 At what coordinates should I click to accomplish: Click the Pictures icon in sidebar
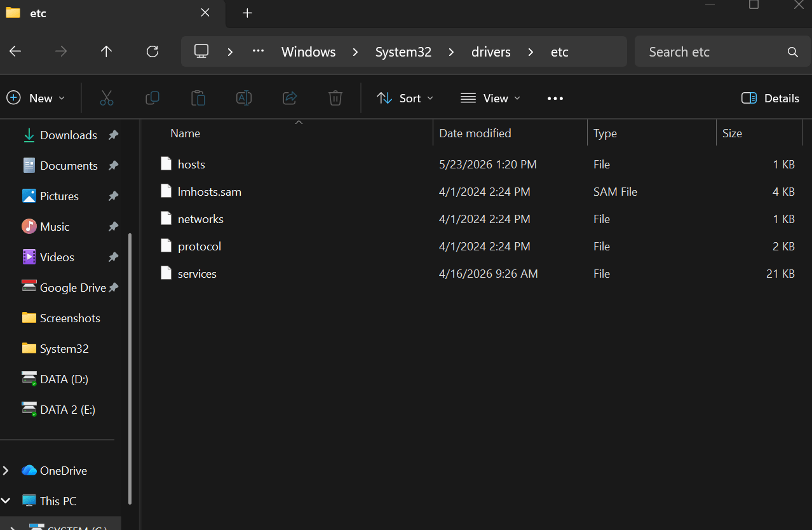coord(29,196)
